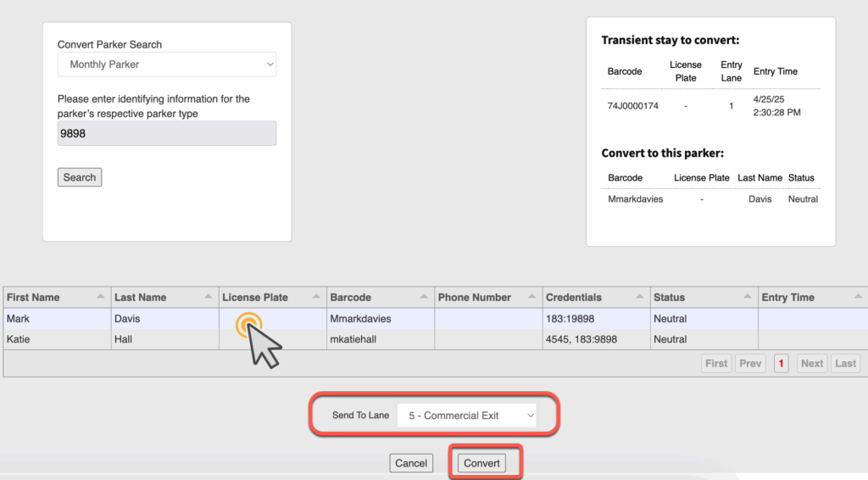
Task: Sort table by First Name column arrow
Action: point(101,297)
